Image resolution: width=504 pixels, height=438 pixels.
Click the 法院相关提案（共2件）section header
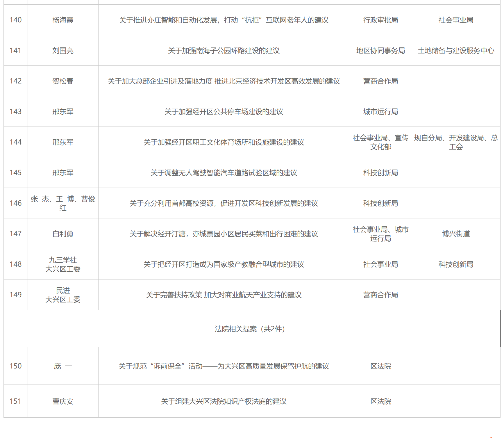pos(250,329)
